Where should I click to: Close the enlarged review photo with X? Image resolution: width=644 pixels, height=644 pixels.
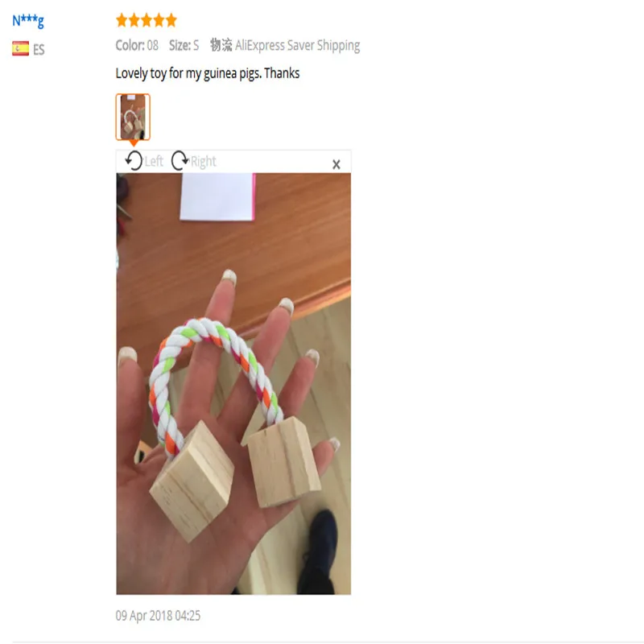tap(336, 164)
